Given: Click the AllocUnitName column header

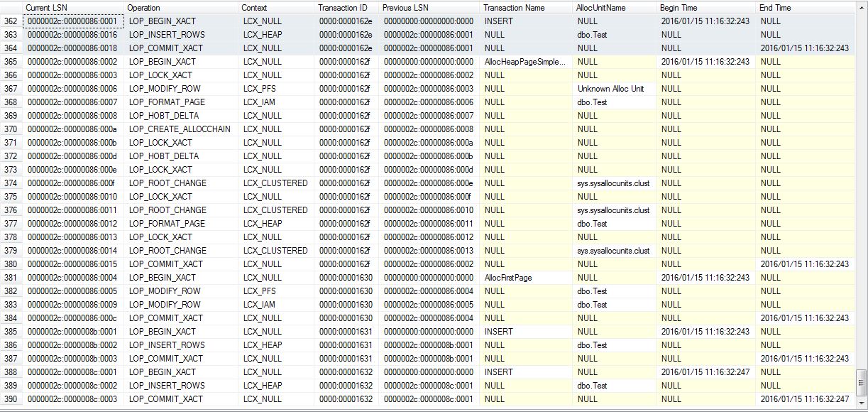Looking at the screenshot, I should [x=597, y=8].
